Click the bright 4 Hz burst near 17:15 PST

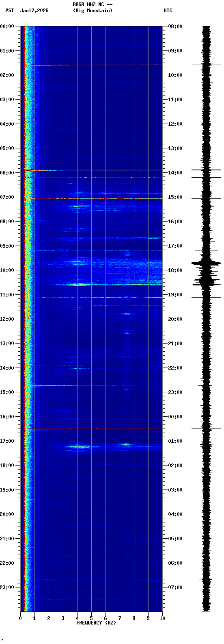80,447
